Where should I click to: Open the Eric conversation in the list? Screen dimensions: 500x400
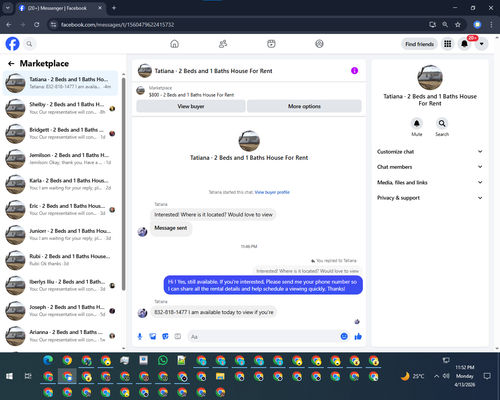[60, 209]
